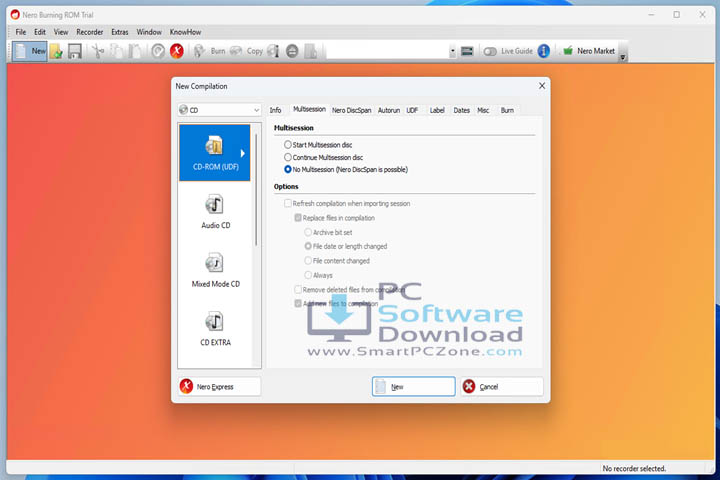Open the CD disc type dropdown
720x480 pixels.
pos(219,110)
